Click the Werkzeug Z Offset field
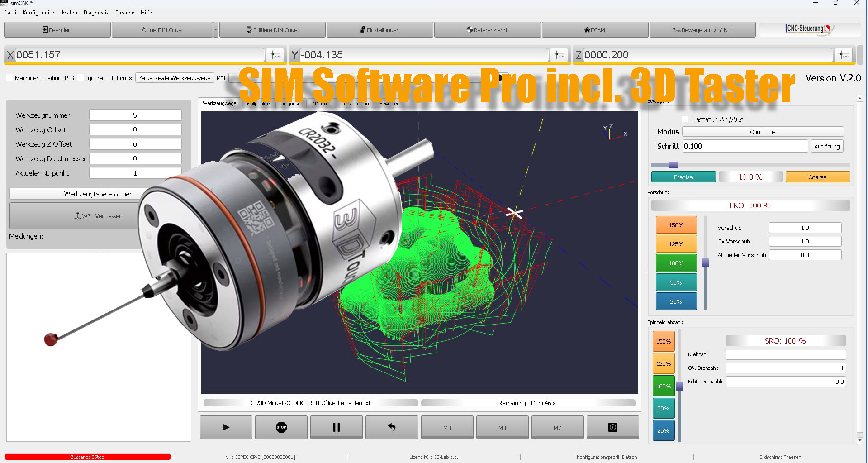This screenshot has width=868, height=463. pyautogui.click(x=135, y=144)
